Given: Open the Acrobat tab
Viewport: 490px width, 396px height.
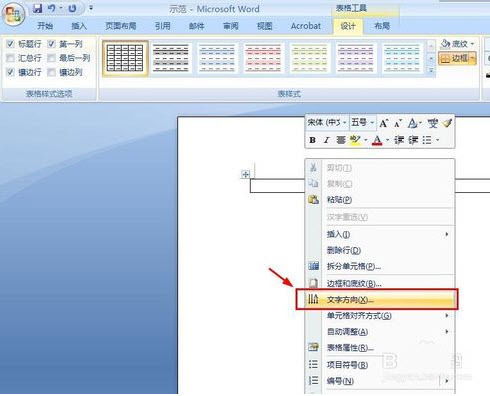Looking at the screenshot, I should click(306, 26).
